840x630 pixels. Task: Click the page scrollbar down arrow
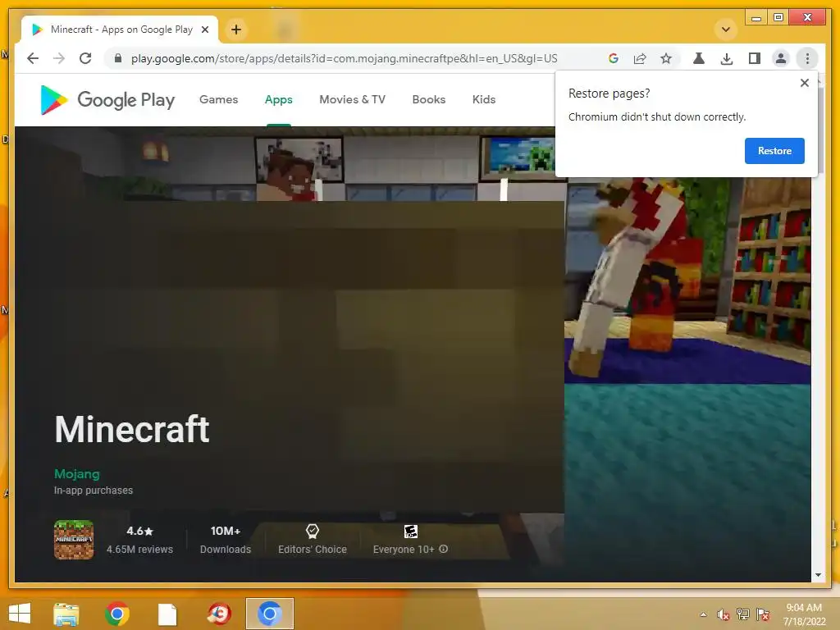pos(818,575)
